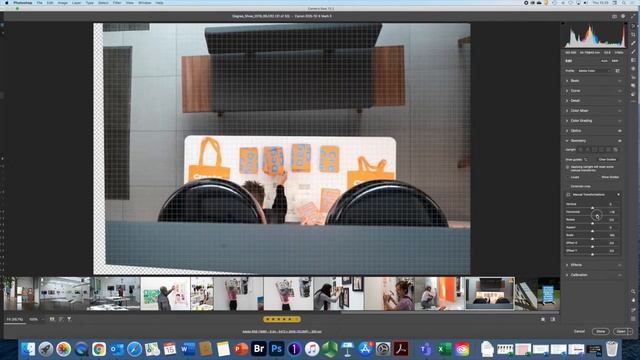Open Adobe Bridge from the Dock
Screen dimensions: 640x360
point(259,349)
